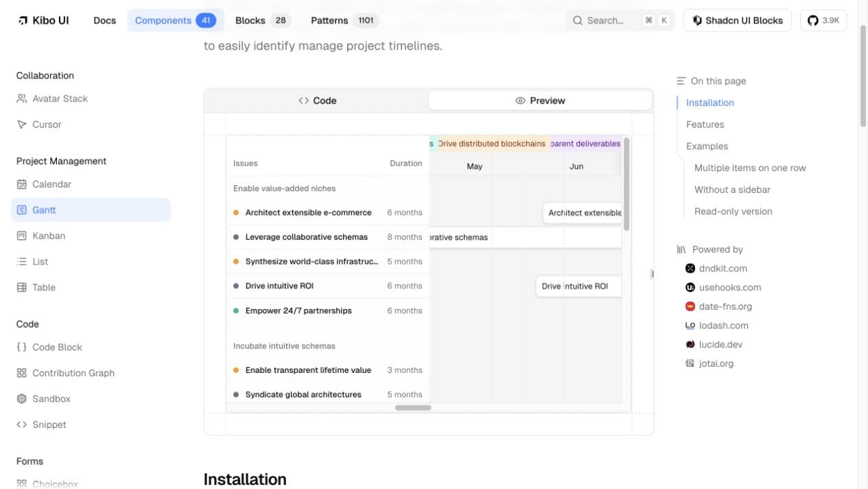
Task: Open the Blocks nav tab
Action: pos(262,21)
